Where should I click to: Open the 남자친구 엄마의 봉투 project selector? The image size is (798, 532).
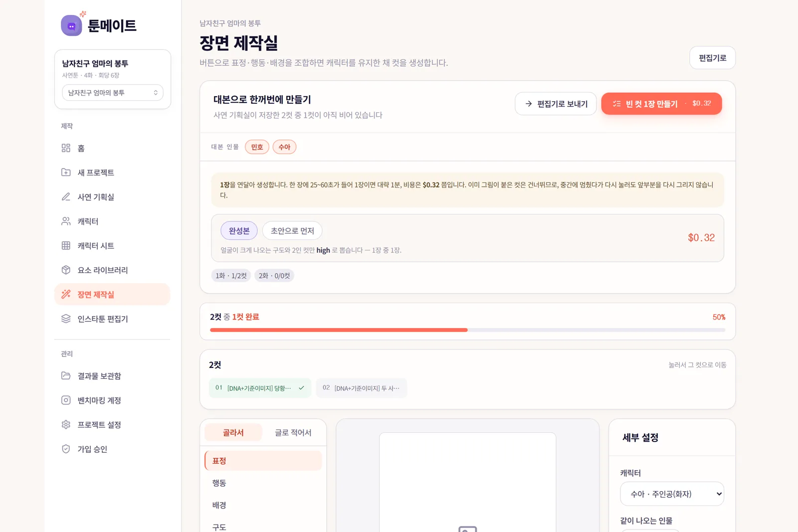[113, 93]
